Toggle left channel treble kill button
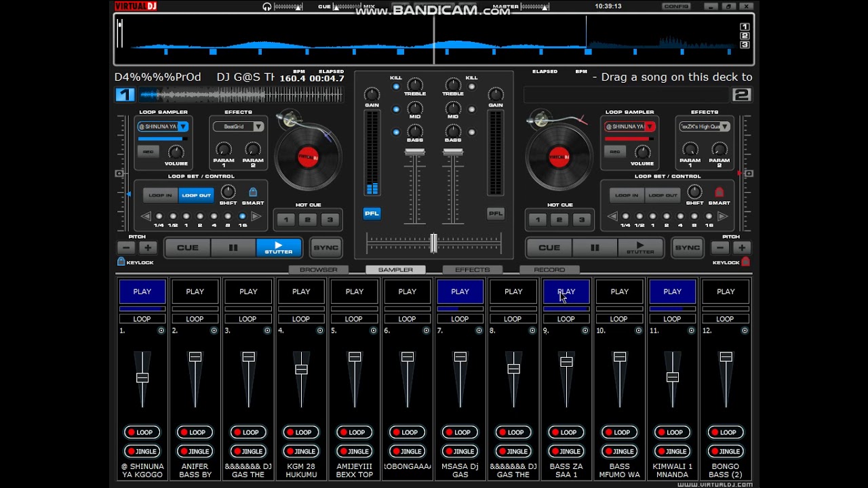This screenshot has width=868, height=488. pyautogui.click(x=396, y=87)
